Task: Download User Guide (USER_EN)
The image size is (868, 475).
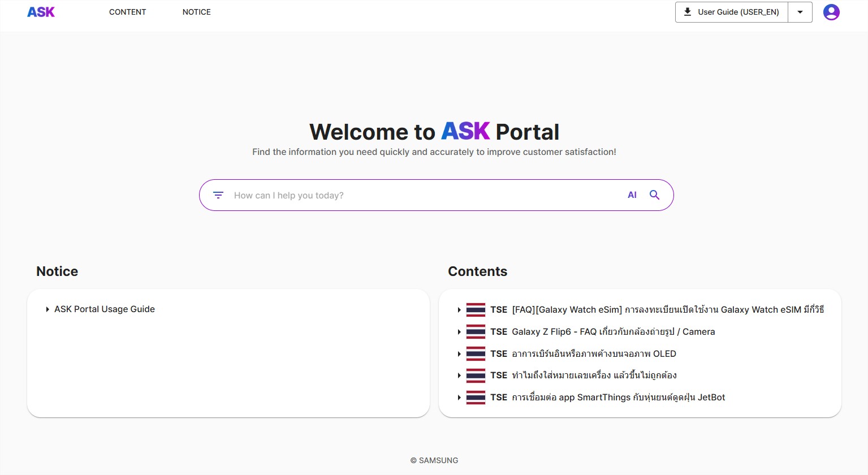Action: (732, 12)
